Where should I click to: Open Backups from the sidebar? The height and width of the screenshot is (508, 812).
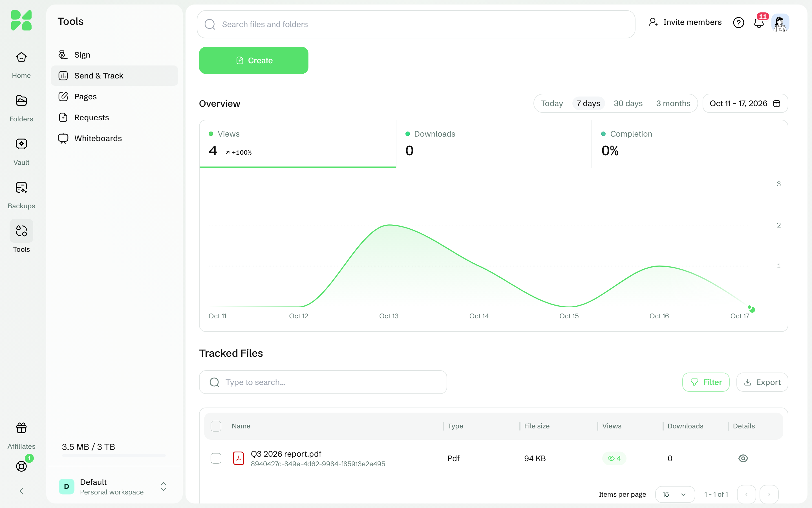(21, 195)
